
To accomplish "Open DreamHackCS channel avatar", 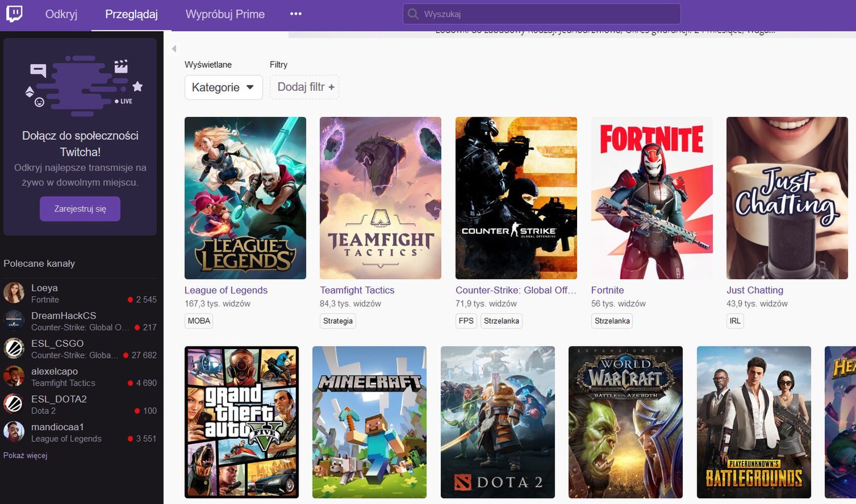I will pos(14,321).
